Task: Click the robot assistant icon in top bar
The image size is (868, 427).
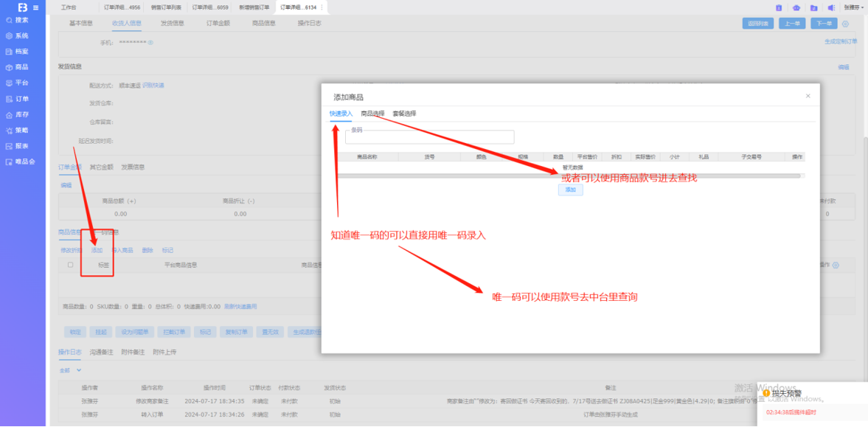Action: (x=796, y=7)
